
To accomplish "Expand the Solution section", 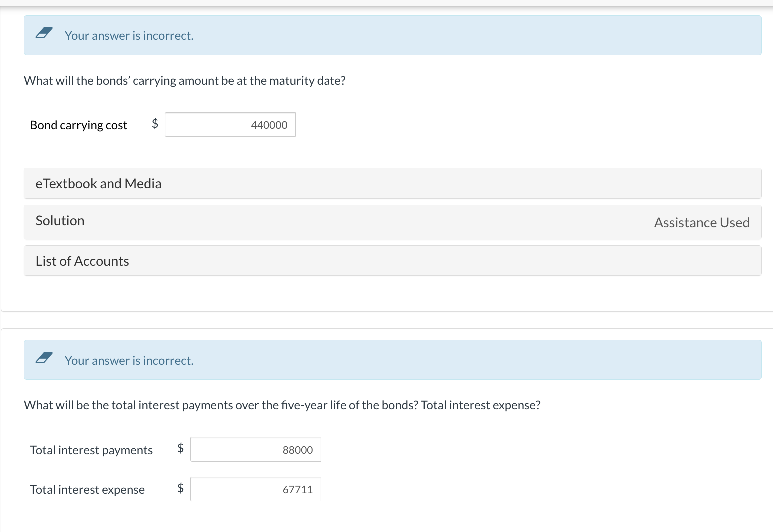I will (x=60, y=221).
